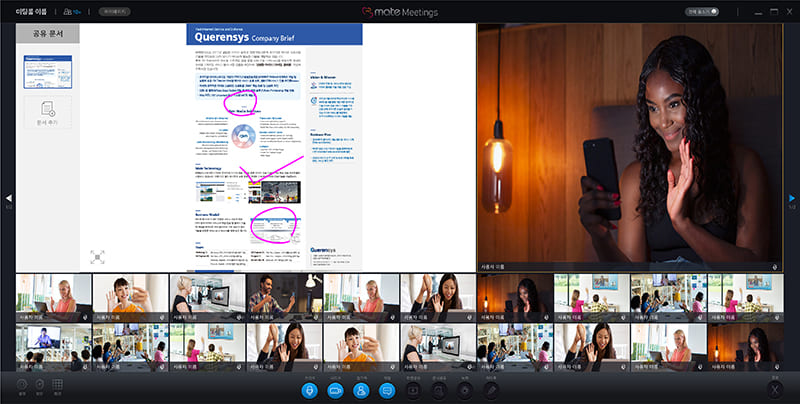Viewport: 800px width, 404px height.
Task: Go to the previous participant page with the left arrow
Action: point(8,198)
